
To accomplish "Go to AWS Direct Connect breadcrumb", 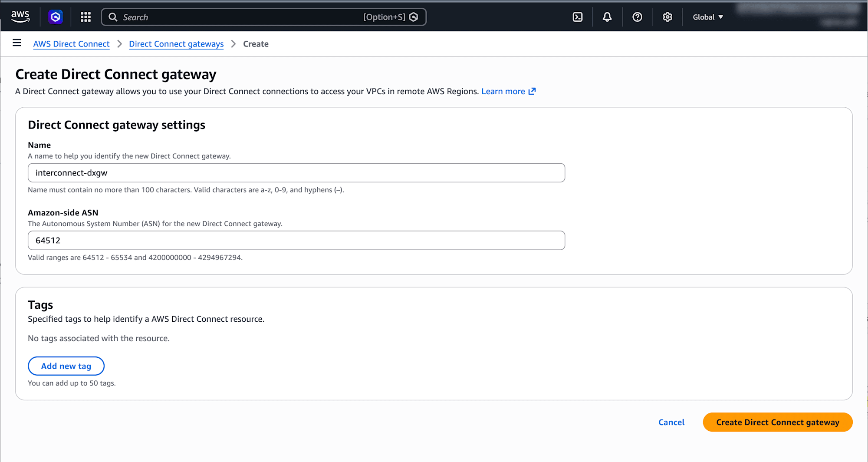I will click(72, 44).
